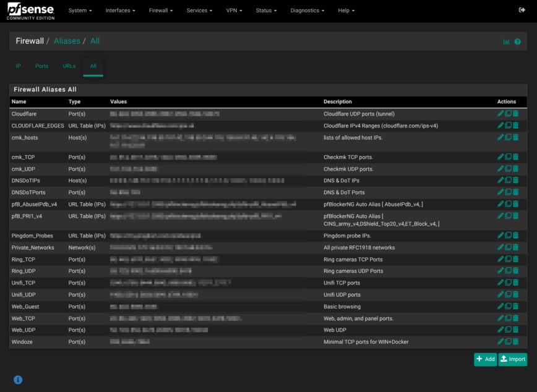This screenshot has height=392, width=537.
Task: Delete the pfB_AbuseIPdb_v4 alias
Action: tap(516, 204)
